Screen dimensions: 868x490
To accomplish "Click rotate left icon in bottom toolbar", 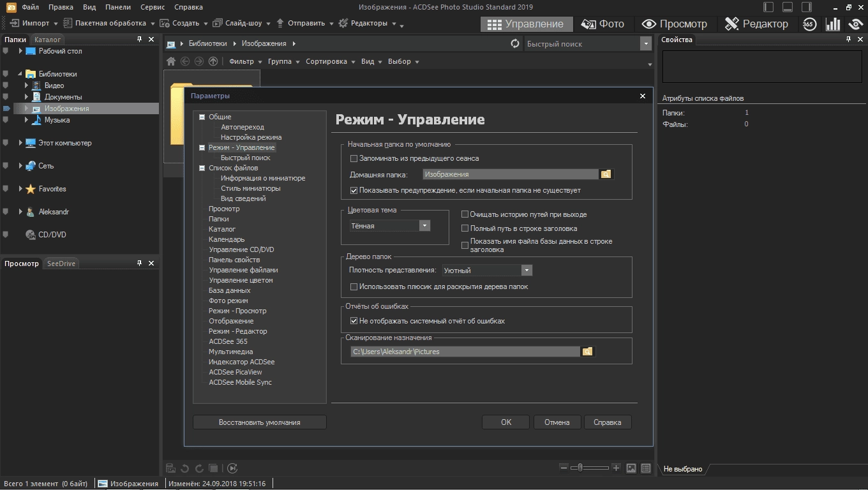I will point(185,468).
